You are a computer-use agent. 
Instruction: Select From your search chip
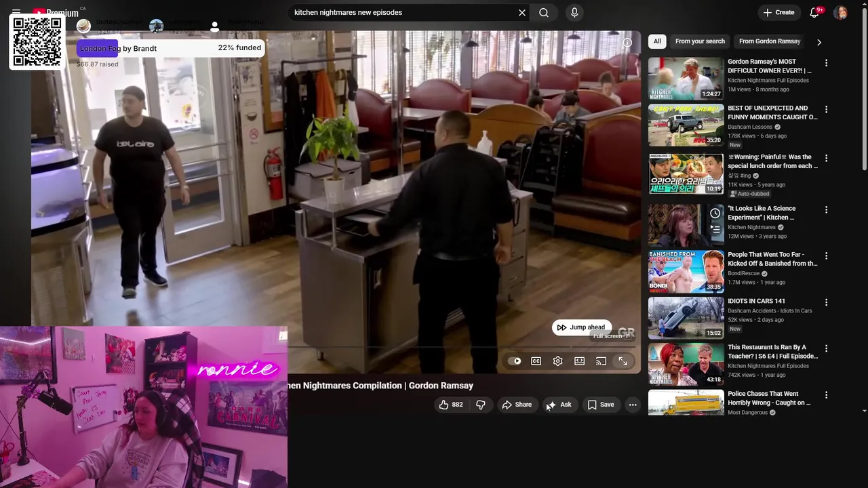(700, 41)
